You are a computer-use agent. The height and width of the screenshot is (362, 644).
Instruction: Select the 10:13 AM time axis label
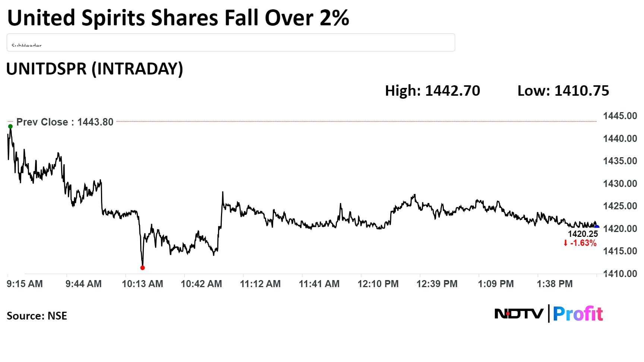point(142,284)
